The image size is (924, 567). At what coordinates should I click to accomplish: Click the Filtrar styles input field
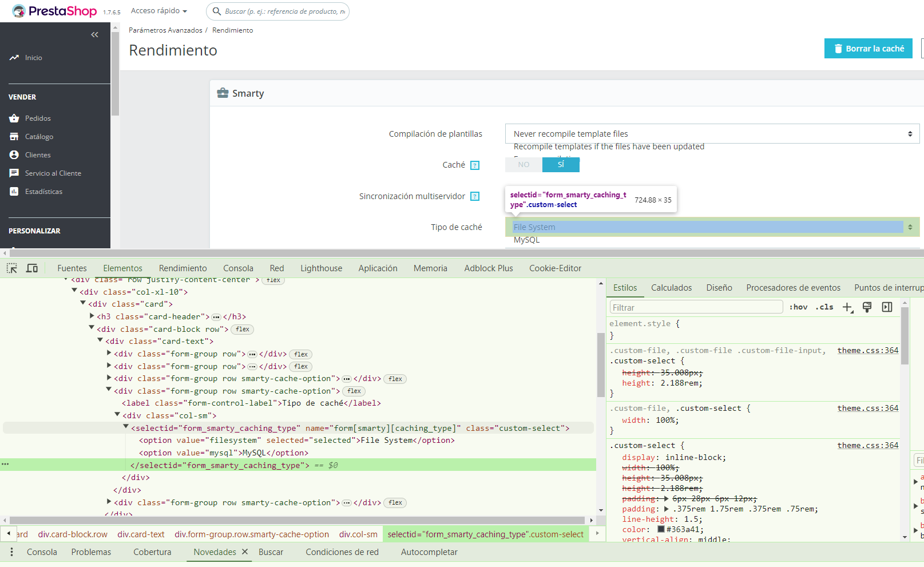(x=696, y=307)
